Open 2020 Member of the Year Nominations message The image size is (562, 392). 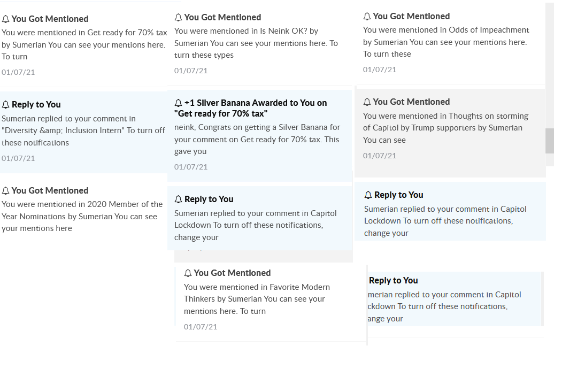(82, 216)
